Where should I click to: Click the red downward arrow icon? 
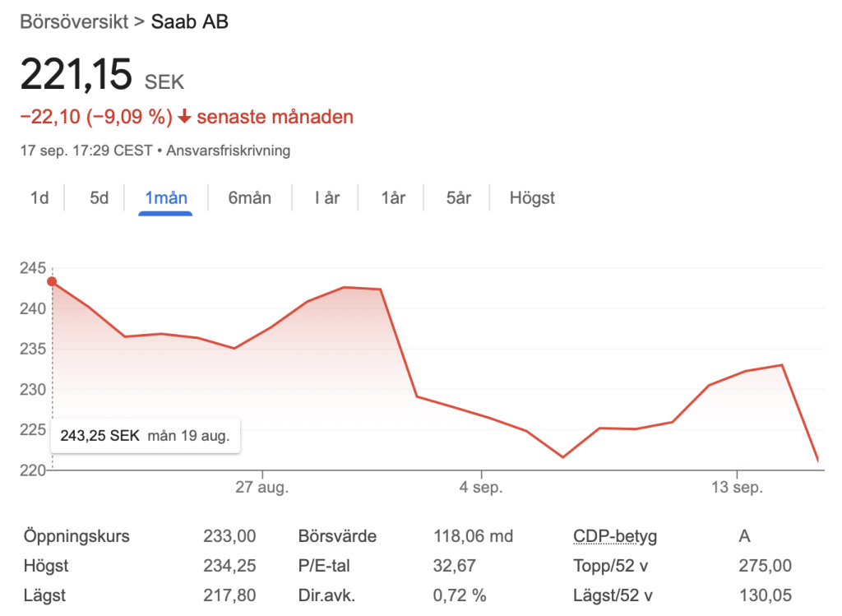[184, 118]
